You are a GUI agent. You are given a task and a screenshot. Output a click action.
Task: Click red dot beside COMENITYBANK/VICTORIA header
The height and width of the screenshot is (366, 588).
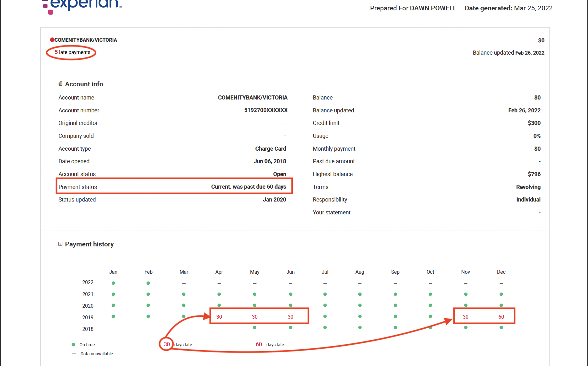[52, 40]
